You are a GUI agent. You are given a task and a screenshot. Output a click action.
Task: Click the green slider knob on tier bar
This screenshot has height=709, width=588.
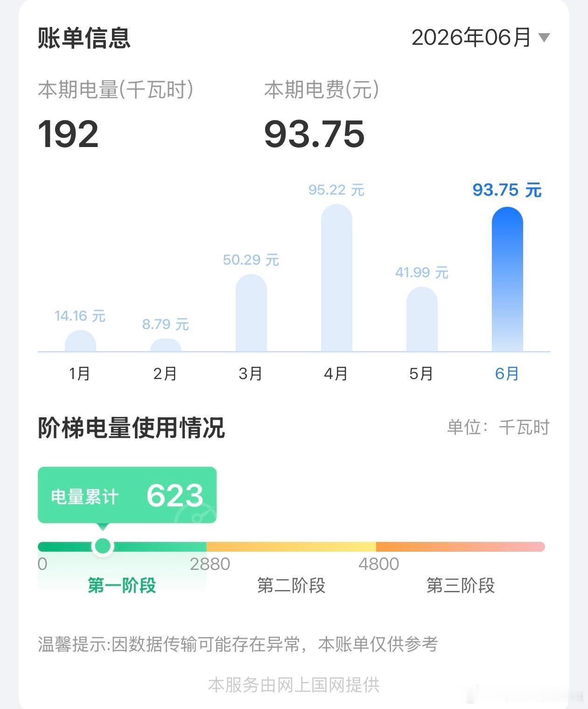pyautogui.click(x=103, y=546)
